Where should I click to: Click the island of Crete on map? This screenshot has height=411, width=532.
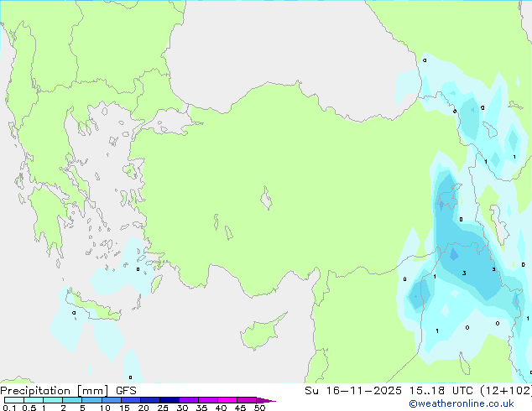pos(93,305)
